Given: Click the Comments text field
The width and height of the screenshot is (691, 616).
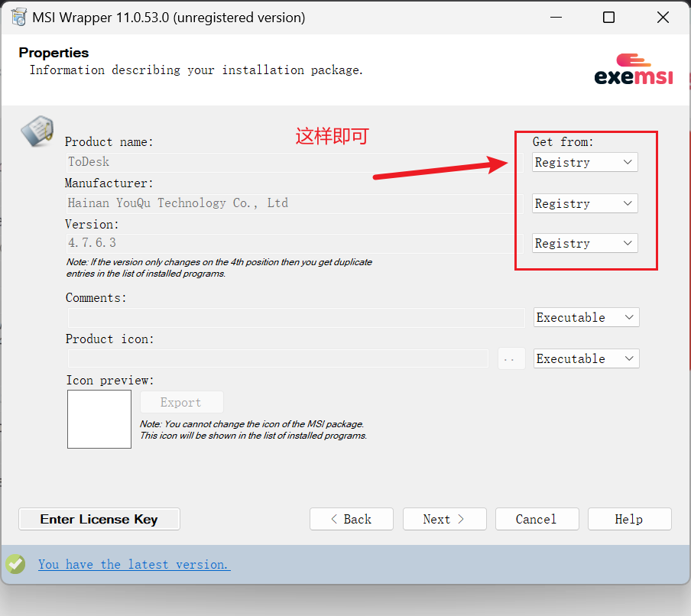Looking at the screenshot, I should (295, 317).
